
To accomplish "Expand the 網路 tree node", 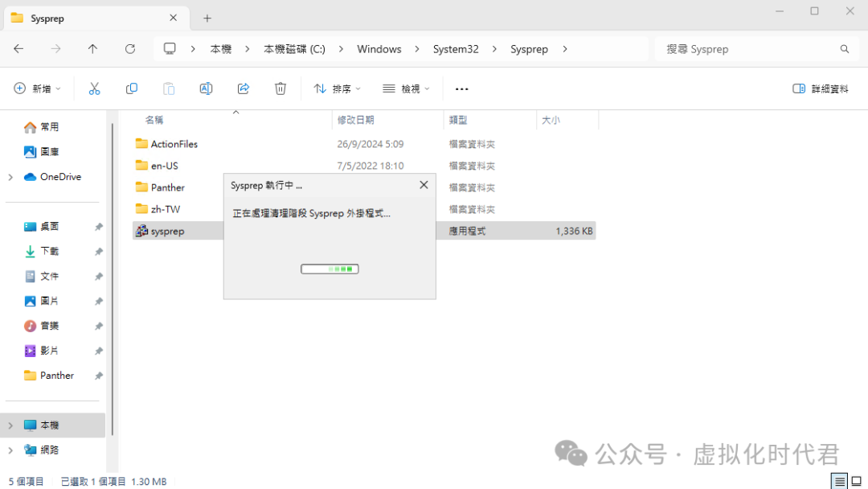I will [10, 450].
